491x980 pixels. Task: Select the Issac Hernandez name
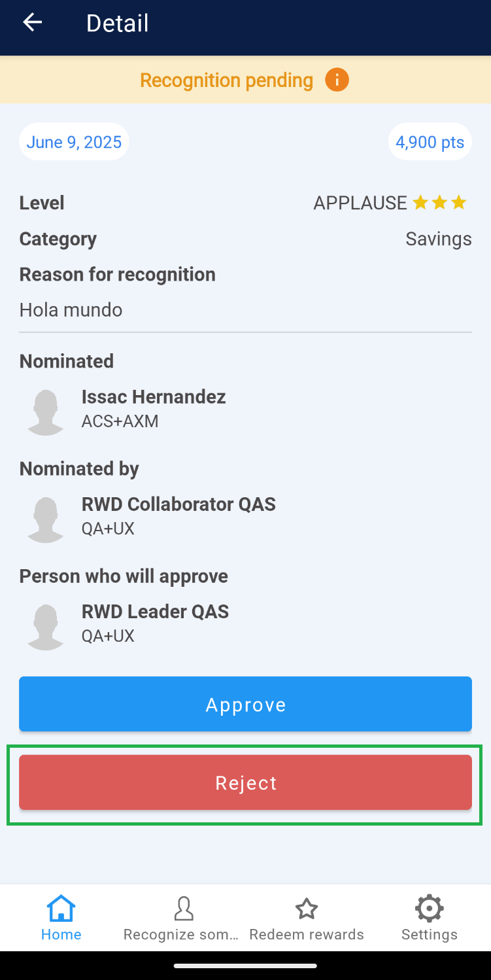(x=154, y=396)
